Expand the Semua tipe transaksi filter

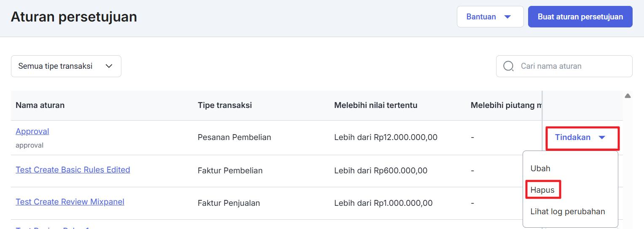pos(66,66)
